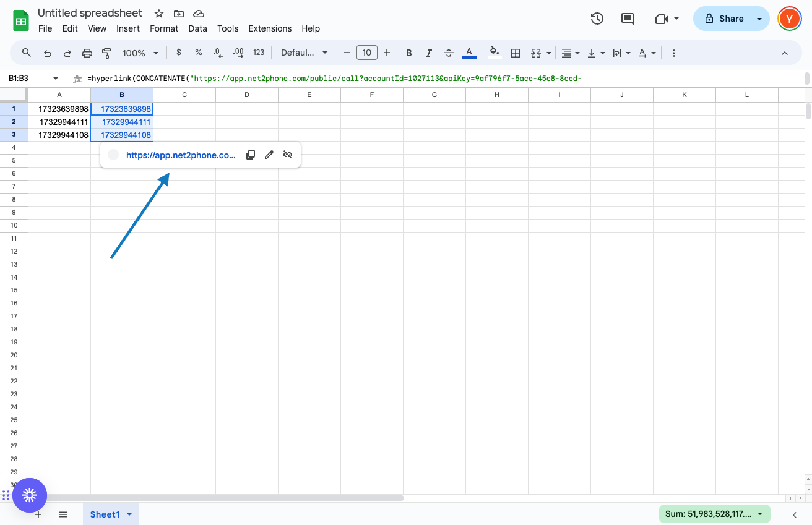Open the Data menu
812x525 pixels.
198,28
